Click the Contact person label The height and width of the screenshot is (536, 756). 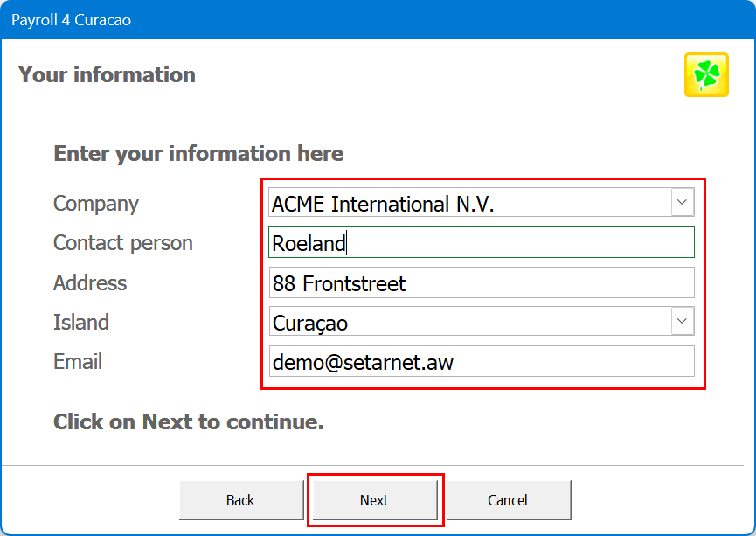[x=123, y=243]
